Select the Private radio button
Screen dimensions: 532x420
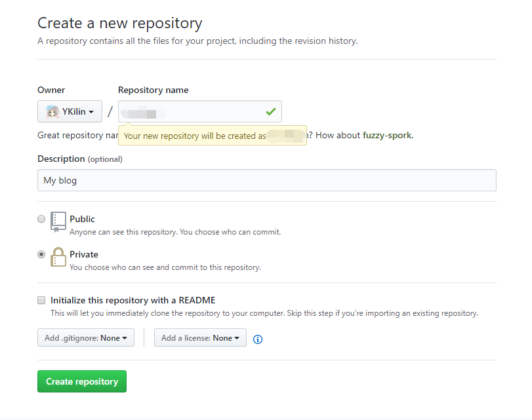click(41, 254)
